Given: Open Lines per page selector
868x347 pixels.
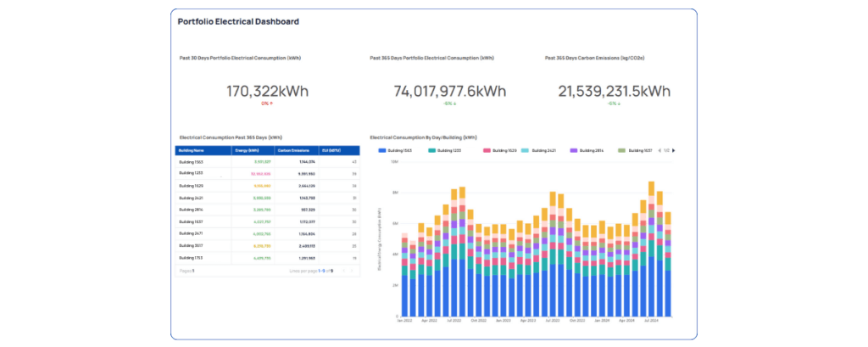Looking at the screenshot, I should pyautogui.click(x=320, y=271).
